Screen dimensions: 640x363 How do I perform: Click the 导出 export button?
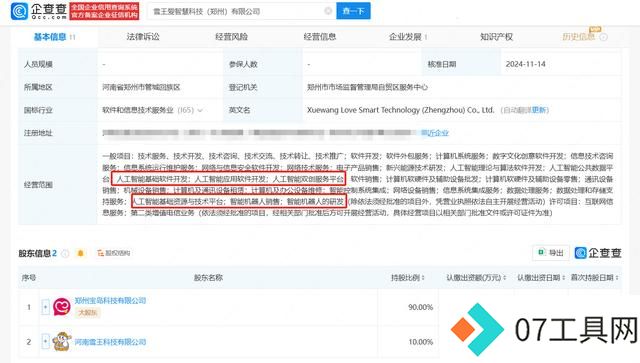pyautogui.click(x=551, y=253)
